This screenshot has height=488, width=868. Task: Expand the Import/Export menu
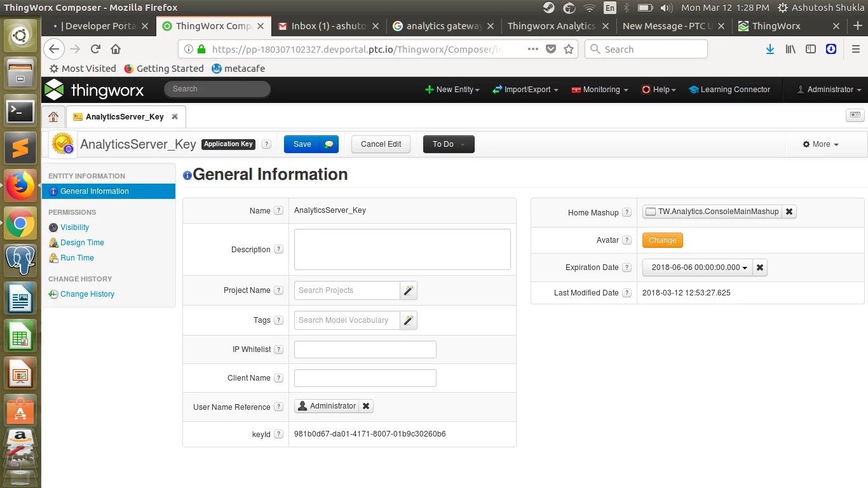pyautogui.click(x=526, y=90)
